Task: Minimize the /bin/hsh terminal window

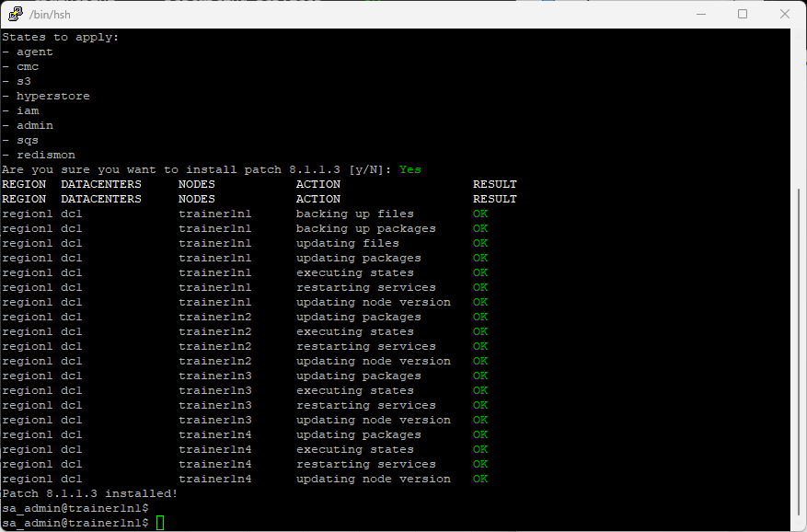Action: tap(700, 14)
